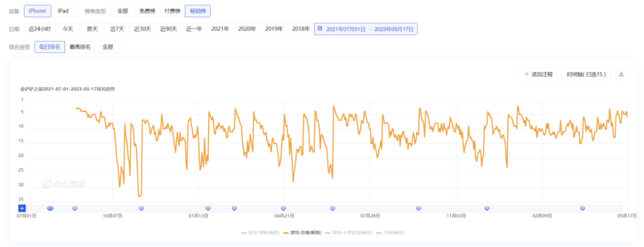Screen dimensions: 644x247
Task: Select the 免费榜 chart type
Action: pos(147,11)
